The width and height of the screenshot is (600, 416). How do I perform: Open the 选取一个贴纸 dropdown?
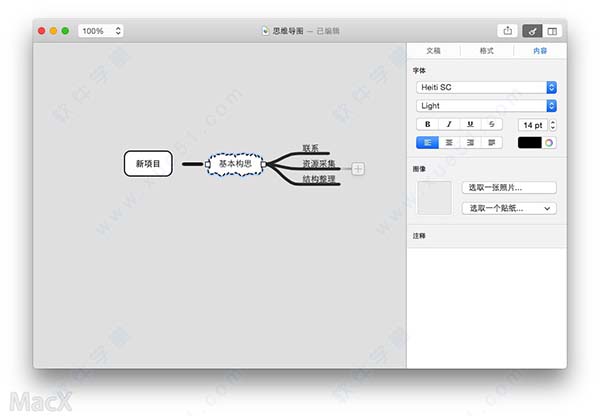click(509, 208)
